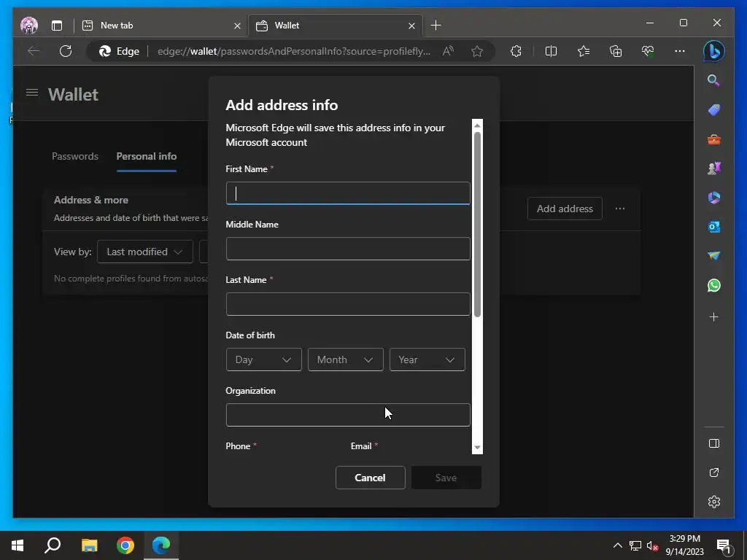Expand the Month dropdown
Image resolution: width=747 pixels, height=560 pixels.
pos(345,359)
